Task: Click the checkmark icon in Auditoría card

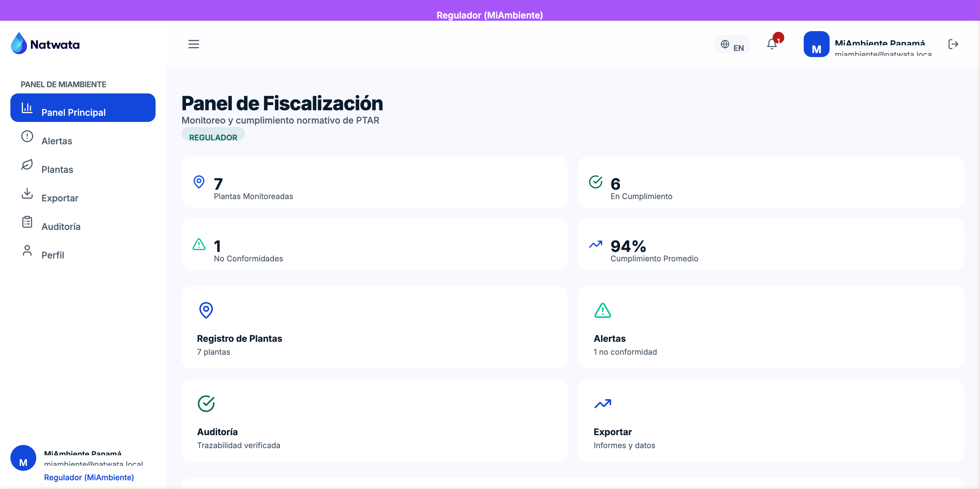Action: (206, 403)
